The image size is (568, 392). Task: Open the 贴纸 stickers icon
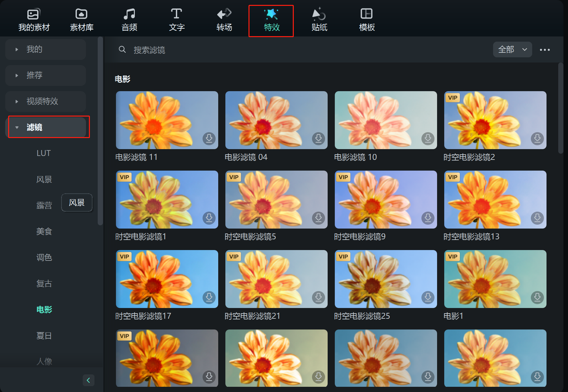(x=319, y=14)
